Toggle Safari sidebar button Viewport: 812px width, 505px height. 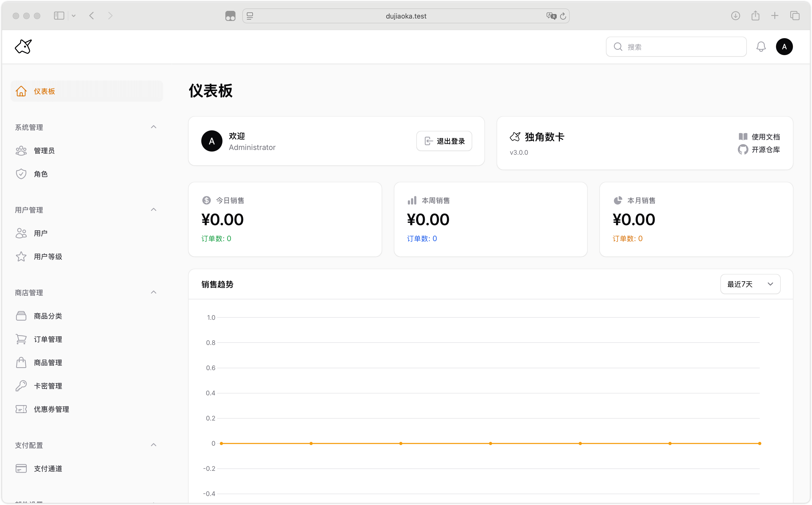click(59, 16)
